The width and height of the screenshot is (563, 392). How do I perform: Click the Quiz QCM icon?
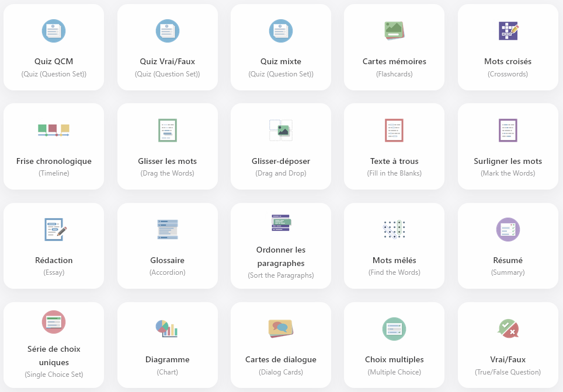coord(54,31)
